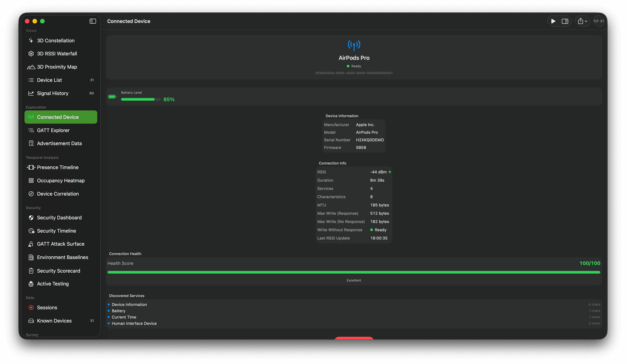The width and height of the screenshot is (626, 364).
Task: Open Advertisement Data view
Action: 61,143
